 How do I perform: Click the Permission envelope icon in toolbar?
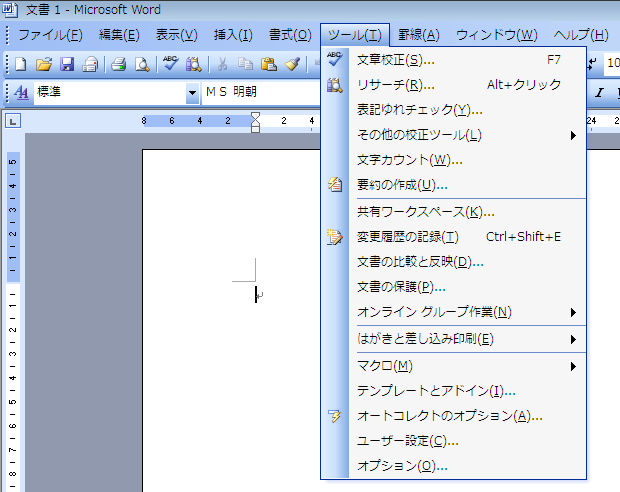pyautogui.click(x=90, y=64)
